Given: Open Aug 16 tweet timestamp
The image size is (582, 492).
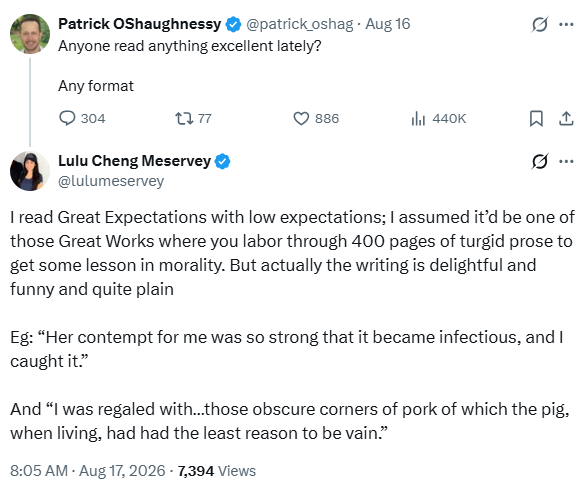Looking at the screenshot, I should pos(388,24).
